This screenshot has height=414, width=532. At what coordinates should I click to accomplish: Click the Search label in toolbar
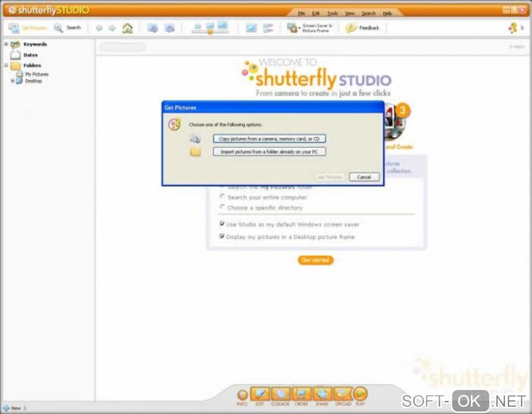pyautogui.click(x=74, y=28)
